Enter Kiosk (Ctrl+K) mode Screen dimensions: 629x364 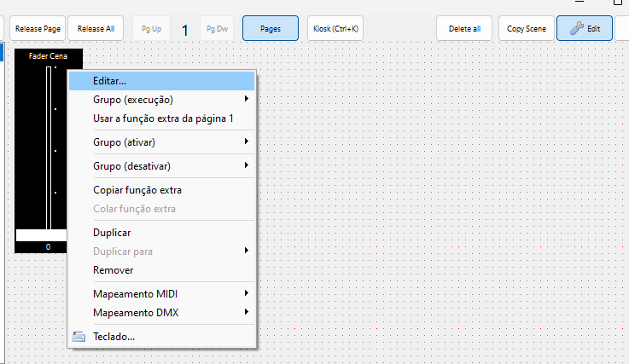pyautogui.click(x=335, y=28)
